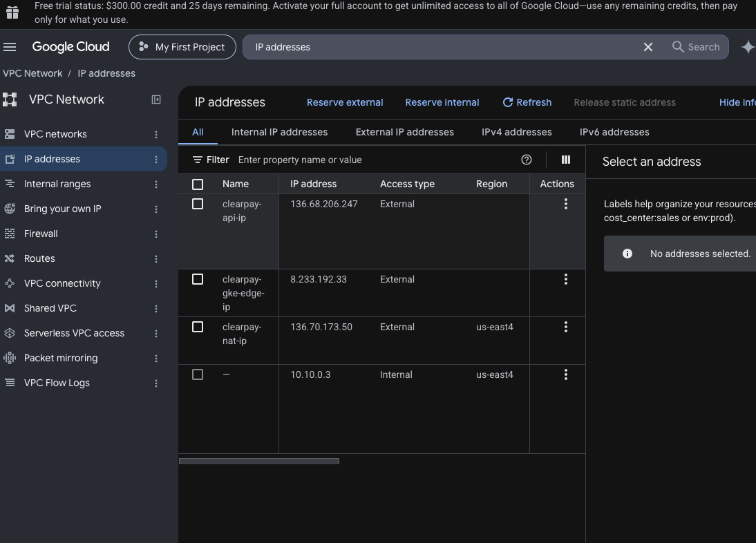This screenshot has width=756, height=543.
Task: Open Internal ranges sidebar item
Action: (57, 184)
